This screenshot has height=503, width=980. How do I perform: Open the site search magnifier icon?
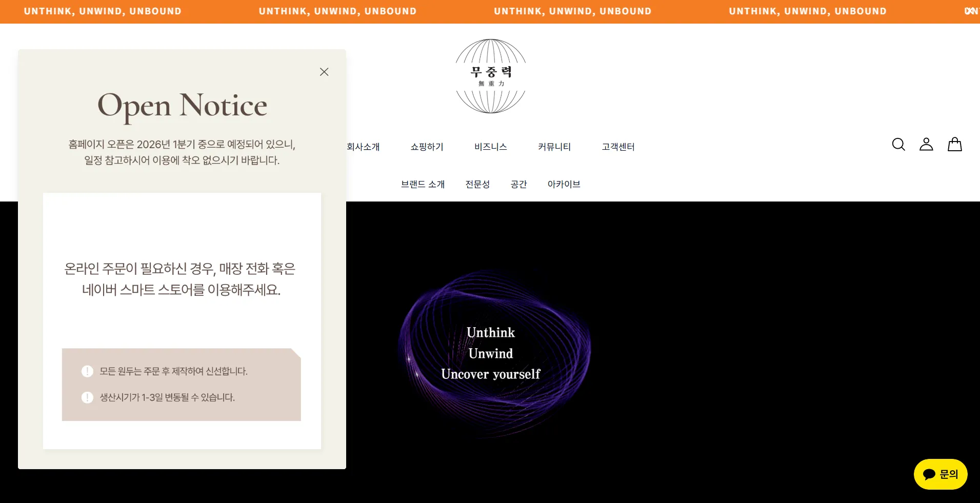point(898,144)
